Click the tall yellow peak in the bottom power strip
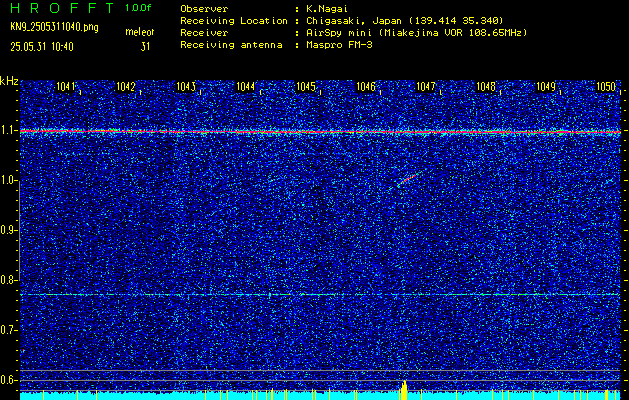 pos(404,390)
